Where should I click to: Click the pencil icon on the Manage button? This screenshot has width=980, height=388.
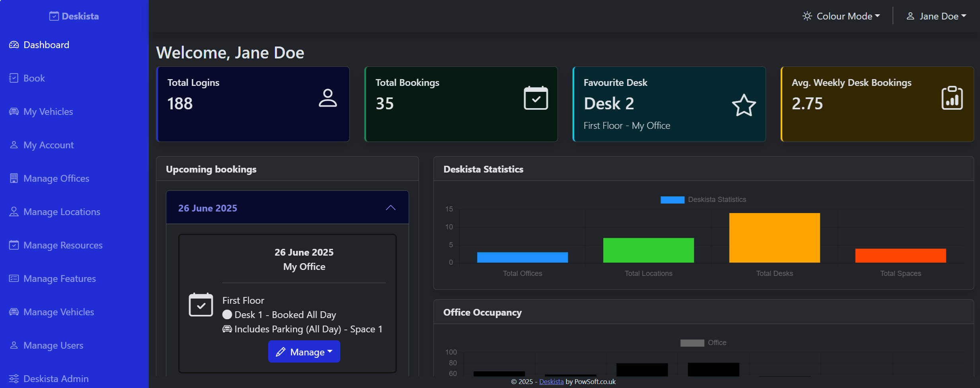point(281,352)
